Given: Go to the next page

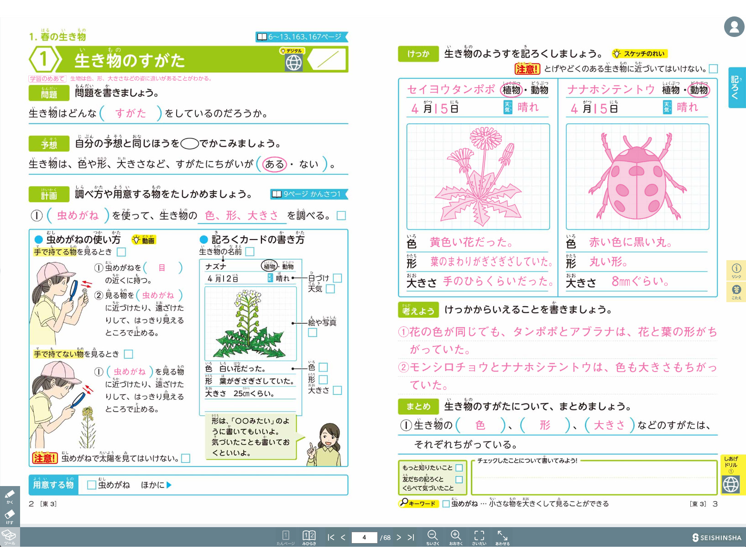Looking at the screenshot, I should (399, 537).
